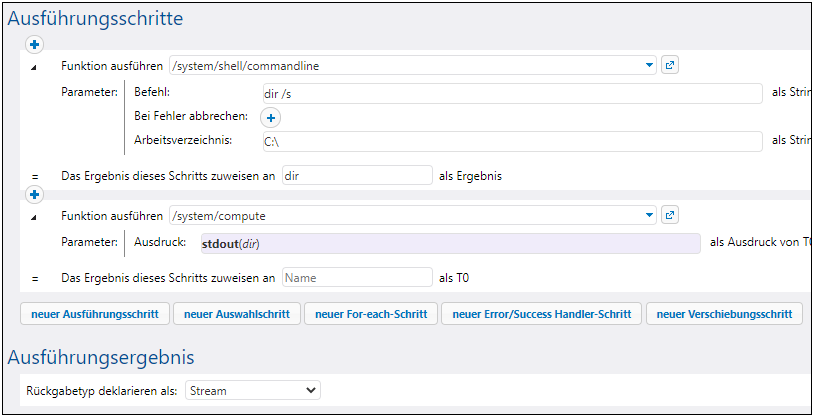Click the result name field containing dir
The image size is (814, 417).
coord(356,175)
